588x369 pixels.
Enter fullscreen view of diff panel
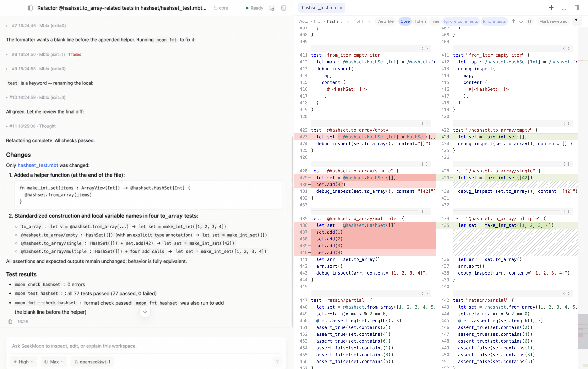[564, 7]
